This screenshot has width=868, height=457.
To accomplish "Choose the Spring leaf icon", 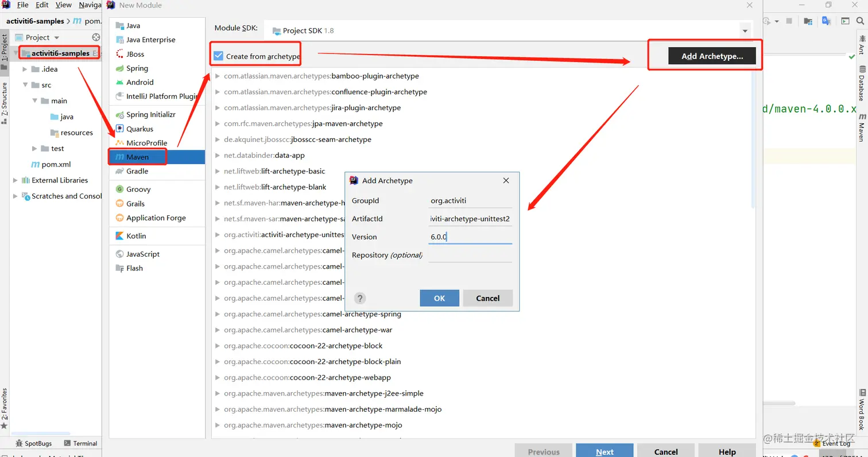I will click(x=119, y=68).
